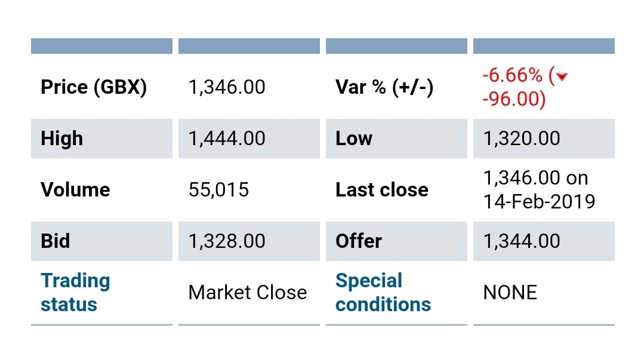The height and width of the screenshot is (350, 644).
Task: Select the Bid label
Action: [x=55, y=241]
